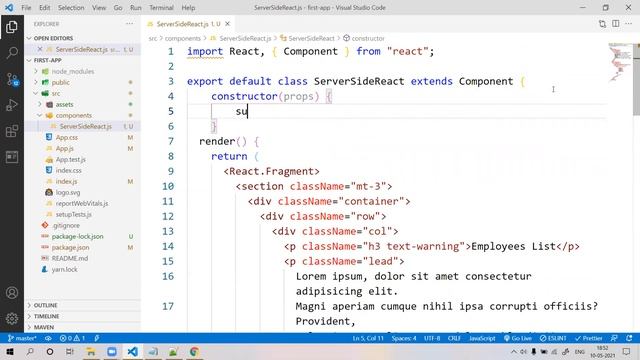
Task: Select the ServerSideReact.js editor tab
Action: (x=188, y=24)
